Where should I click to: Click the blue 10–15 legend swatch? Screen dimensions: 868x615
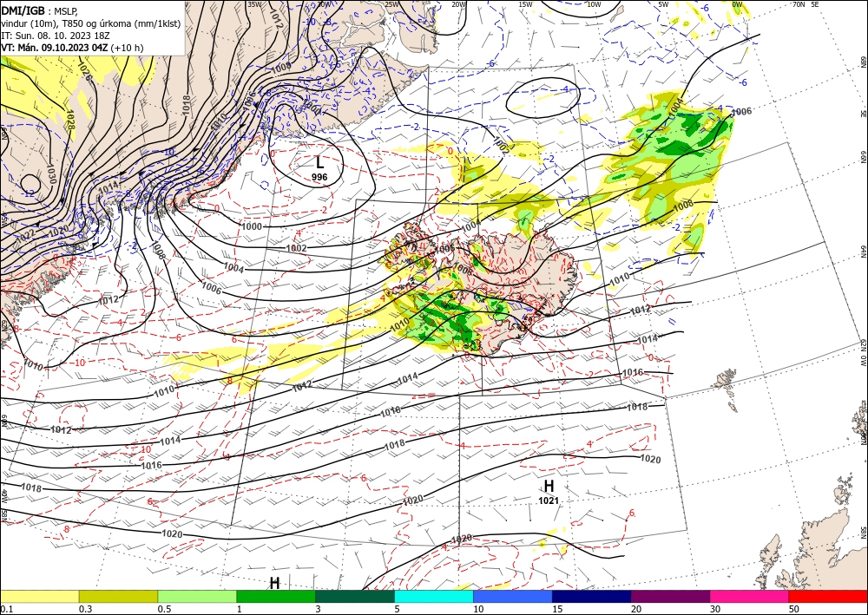pyautogui.click(x=513, y=596)
